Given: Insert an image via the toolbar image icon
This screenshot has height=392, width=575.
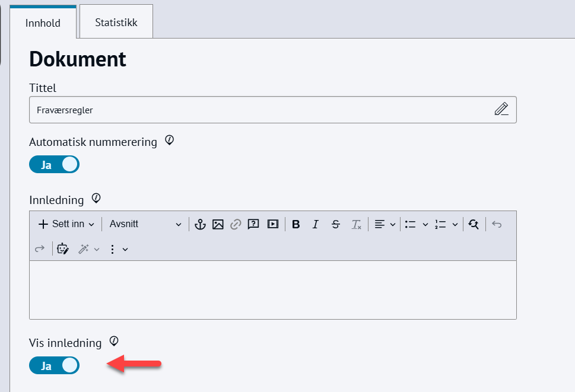Looking at the screenshot, I should tap(218, 224).
